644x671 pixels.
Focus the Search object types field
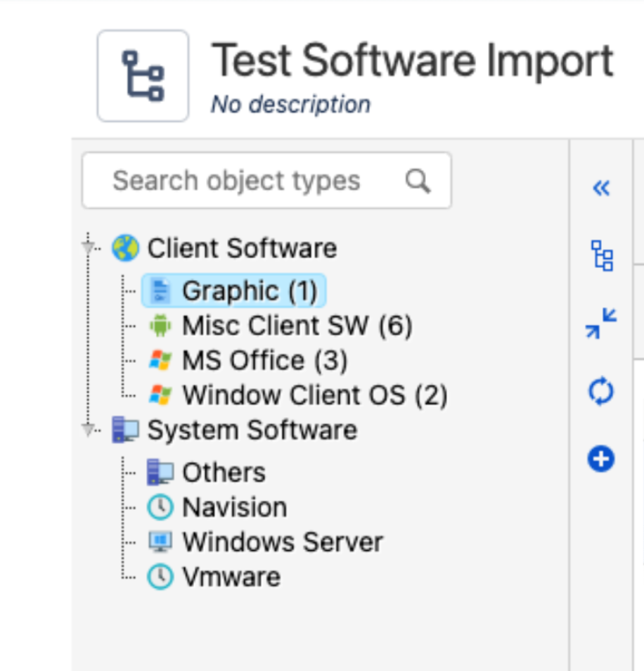click(x=266, y=180)
